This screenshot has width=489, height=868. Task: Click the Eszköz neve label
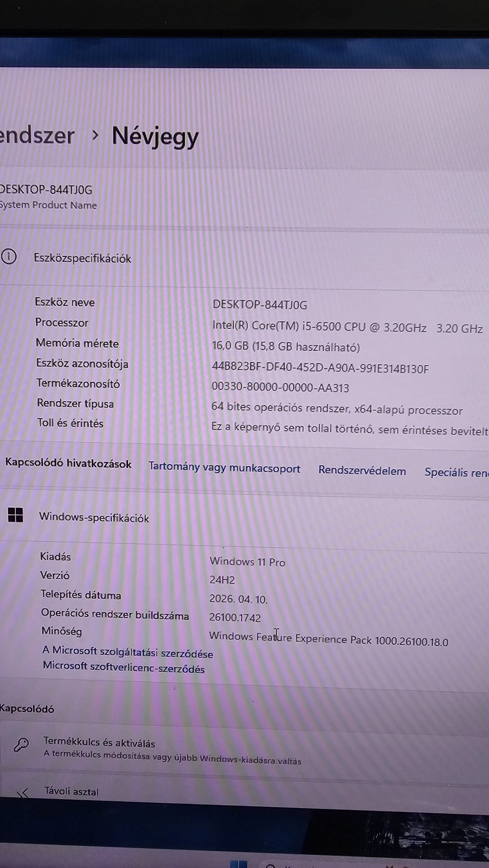click(x=65, y=302)
